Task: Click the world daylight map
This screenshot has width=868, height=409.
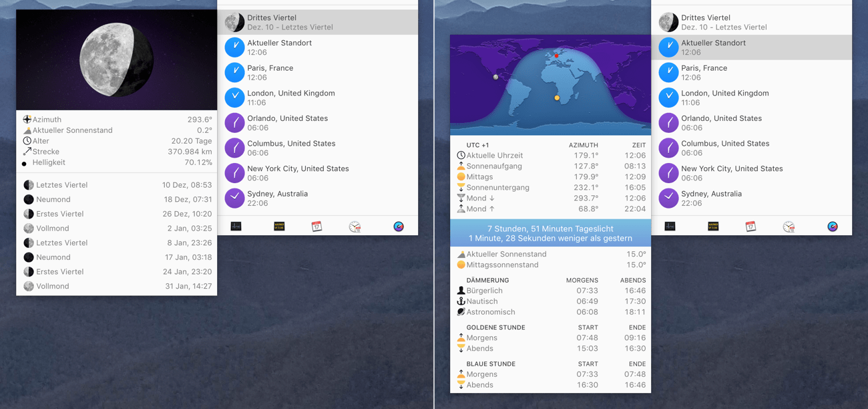Action: pyautogui.click(x=550, y=85)
